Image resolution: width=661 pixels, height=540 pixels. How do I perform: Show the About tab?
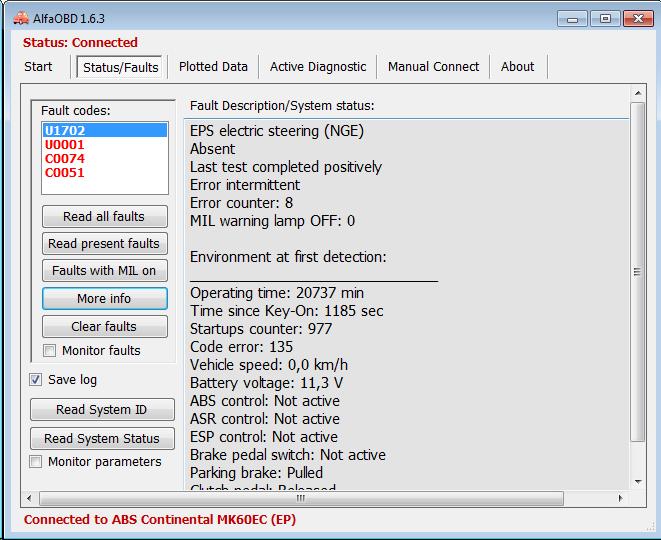pyautogui.click(x=518, y=67)
